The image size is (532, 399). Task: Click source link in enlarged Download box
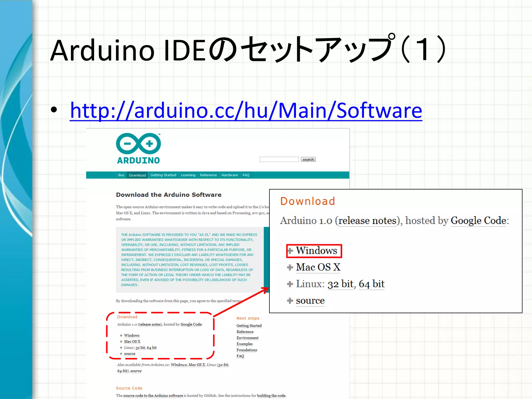tap(310, 301)
